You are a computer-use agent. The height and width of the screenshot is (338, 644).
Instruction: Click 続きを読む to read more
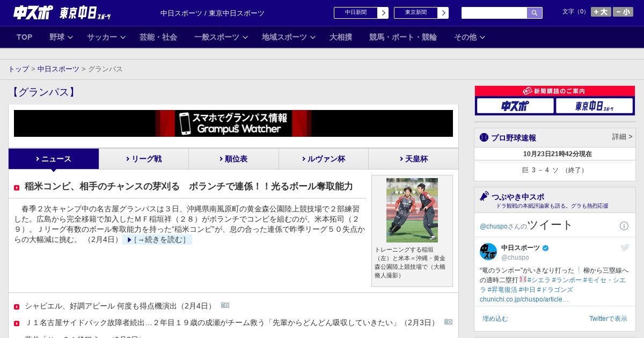(157, 240)
